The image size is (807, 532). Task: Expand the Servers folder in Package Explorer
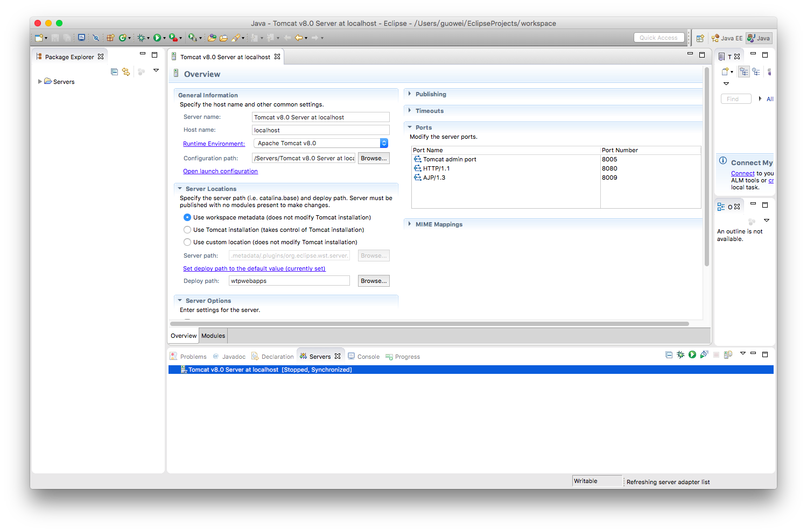point(40,82)
